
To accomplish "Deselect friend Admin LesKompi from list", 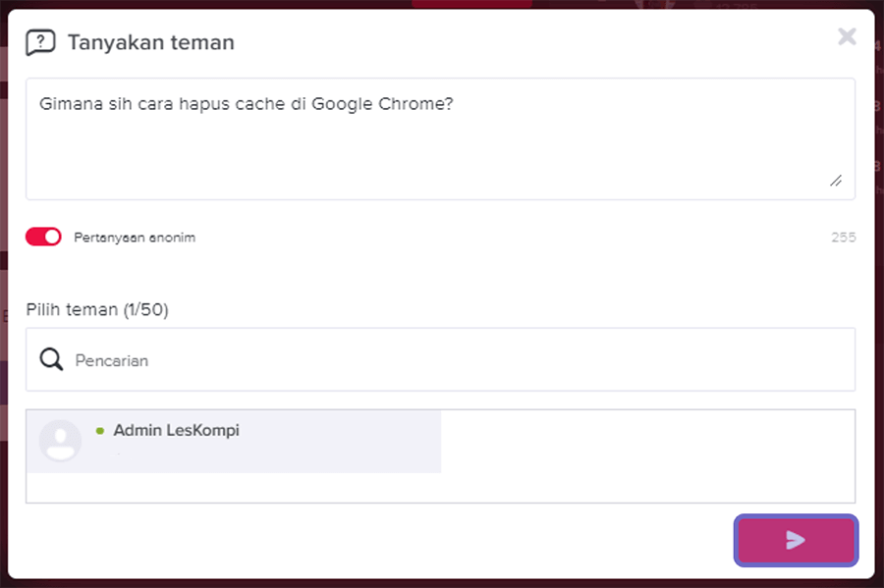I will (234, 441).
